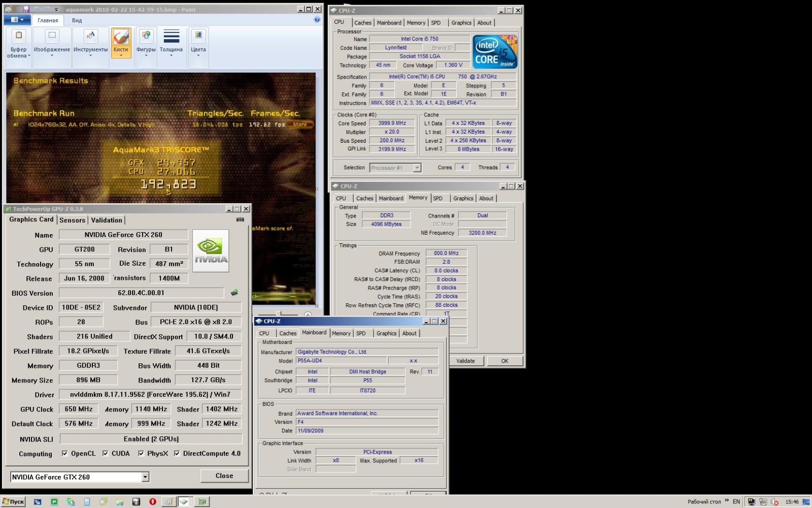Click the show desktop icon beside the clock
The width and height of the screenshot is (812, 508).
806,502
